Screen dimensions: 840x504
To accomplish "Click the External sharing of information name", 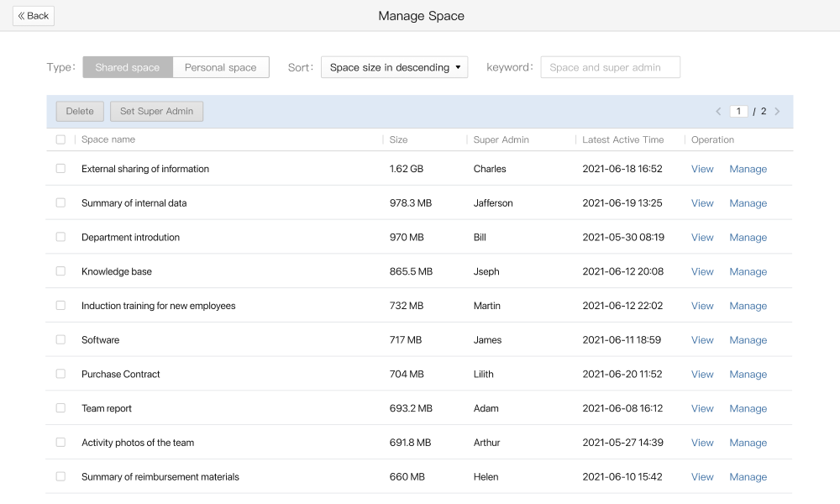I will coord(145,169).
